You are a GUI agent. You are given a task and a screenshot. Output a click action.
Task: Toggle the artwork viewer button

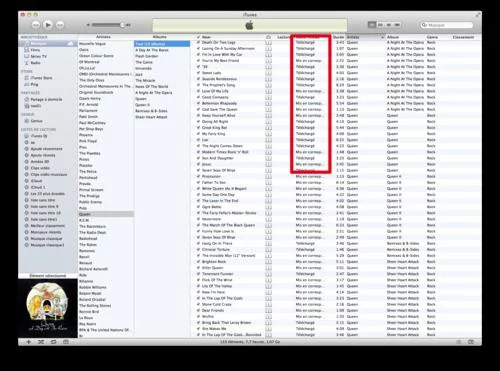[x=66, y=342]
